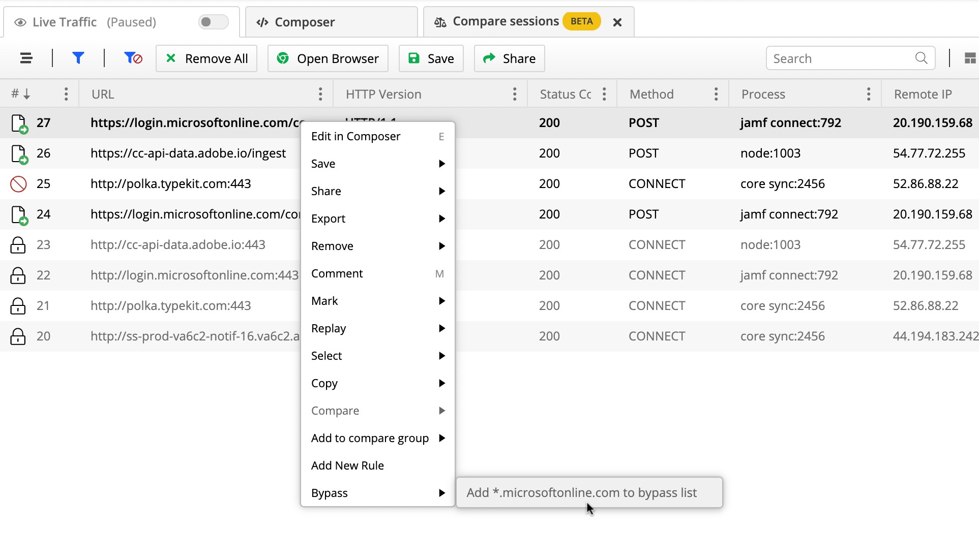Expand the Copy submenu
The height and width of the screenshot is (560, 979).
pyautogui.click(x=377, y=383)
